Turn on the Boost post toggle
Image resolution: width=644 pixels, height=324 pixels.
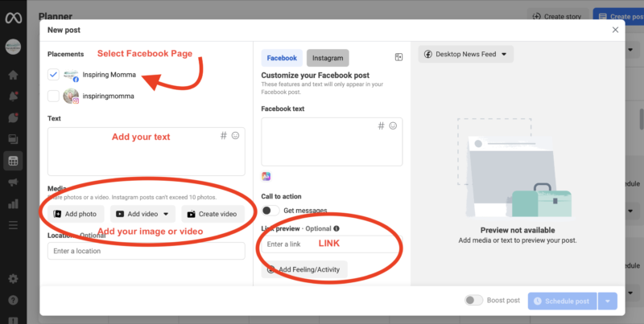(473, 300)
